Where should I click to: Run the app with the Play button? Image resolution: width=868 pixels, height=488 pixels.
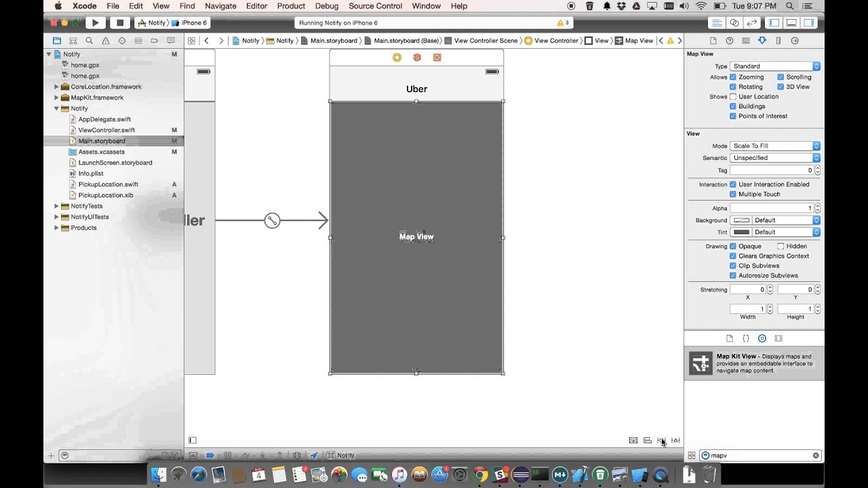click(x=95, y=22)
